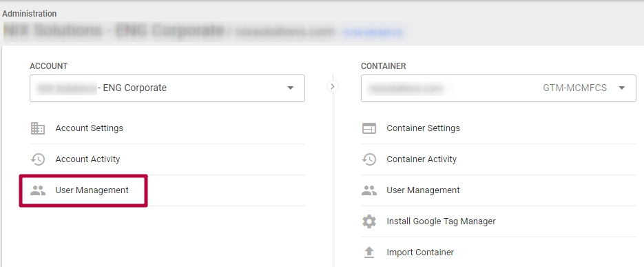Open the Account selector dropdown
This screenshot has width=644, height=267.
click(x=167, y=88)
